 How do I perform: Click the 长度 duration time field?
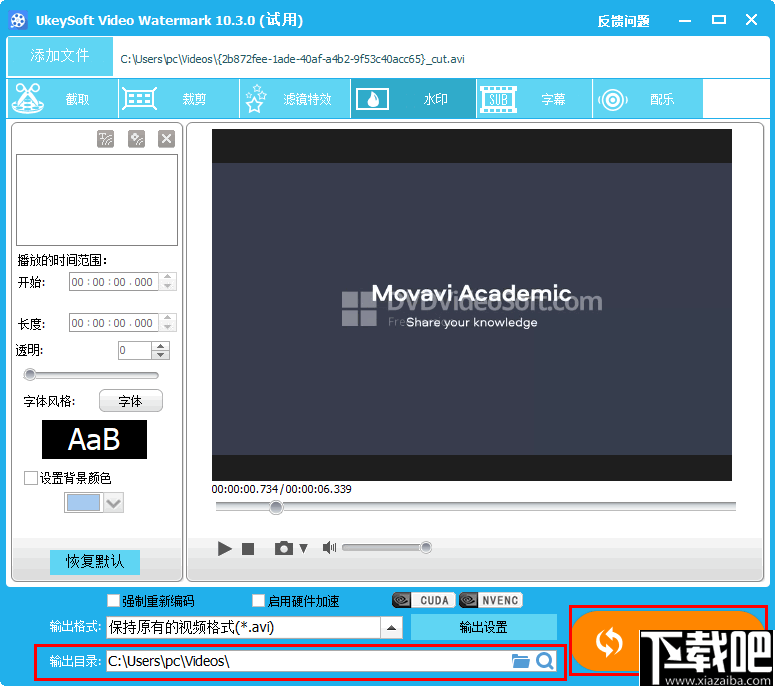(114, 323)
